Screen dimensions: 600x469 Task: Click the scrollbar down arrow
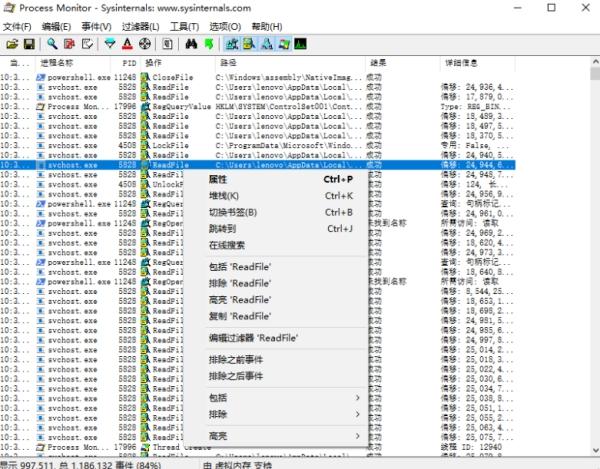tap(595, 451)
